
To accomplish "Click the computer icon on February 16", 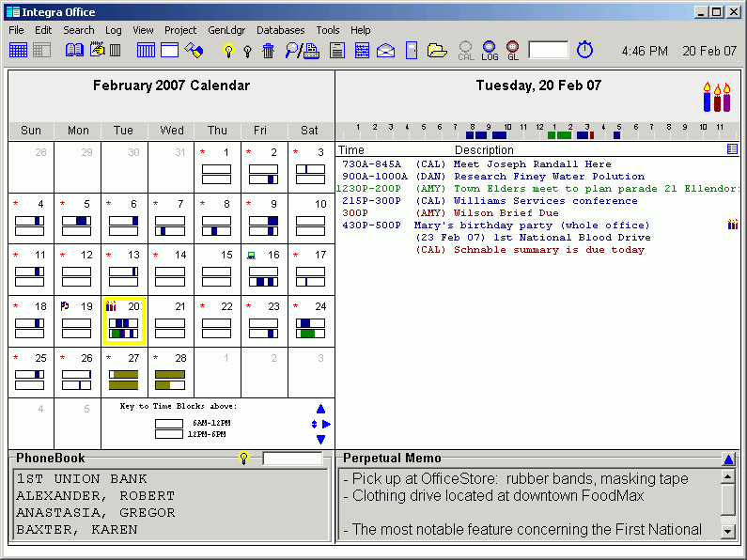I will coord(252,256).
